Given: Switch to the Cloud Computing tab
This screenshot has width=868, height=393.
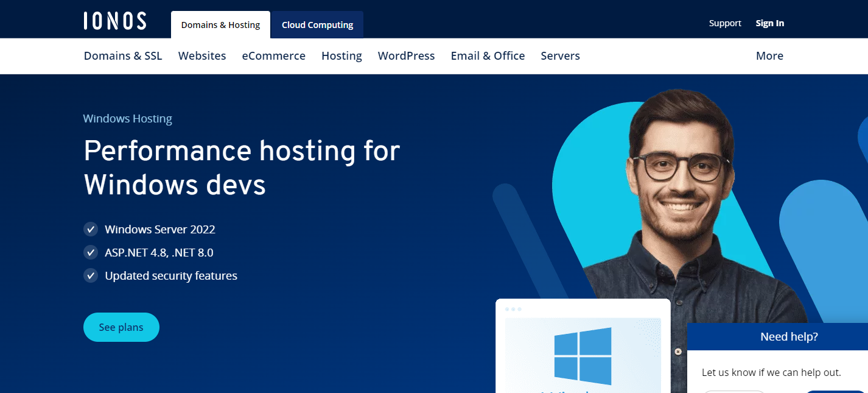Looking at the screenshot, I should point(317,24).
